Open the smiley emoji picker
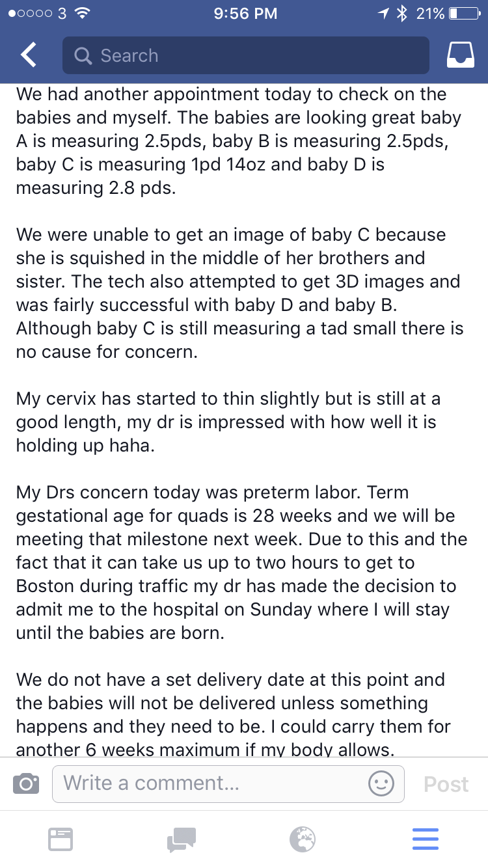 [x=381, y=783]
